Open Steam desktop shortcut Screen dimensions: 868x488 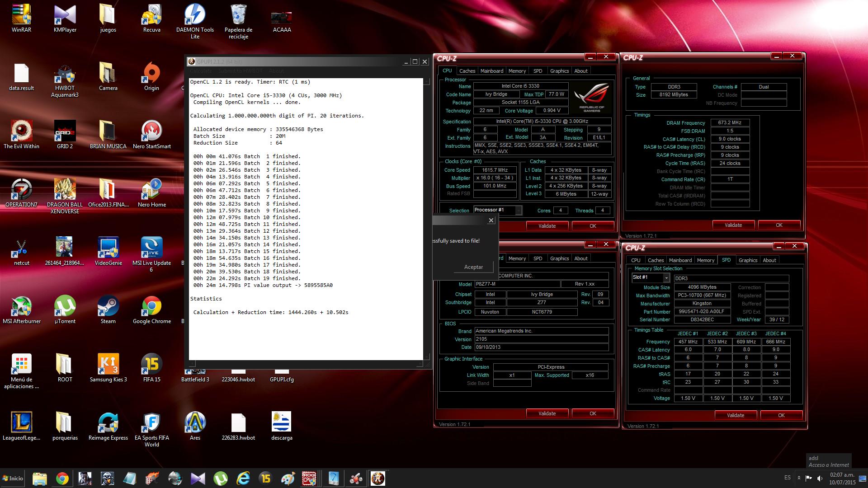click(108, 310)
